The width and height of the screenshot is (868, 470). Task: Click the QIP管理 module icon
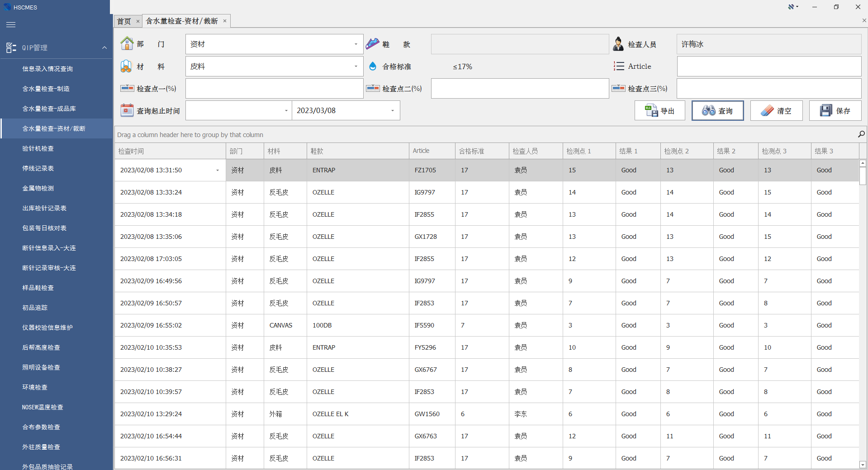tap(11, 47)
